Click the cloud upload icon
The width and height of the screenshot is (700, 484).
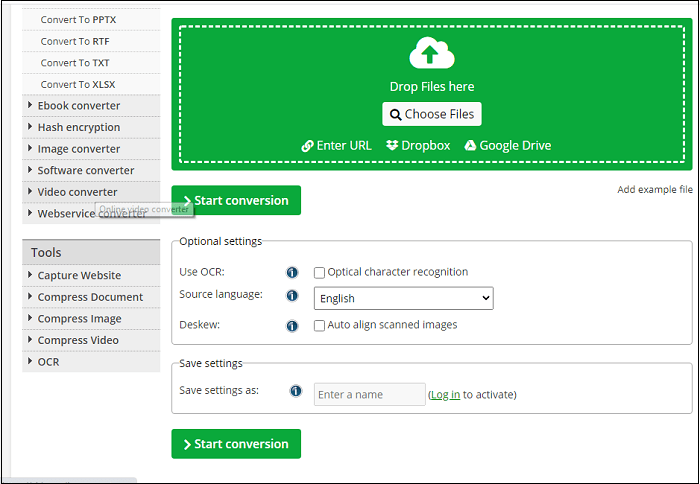(432, 54)
